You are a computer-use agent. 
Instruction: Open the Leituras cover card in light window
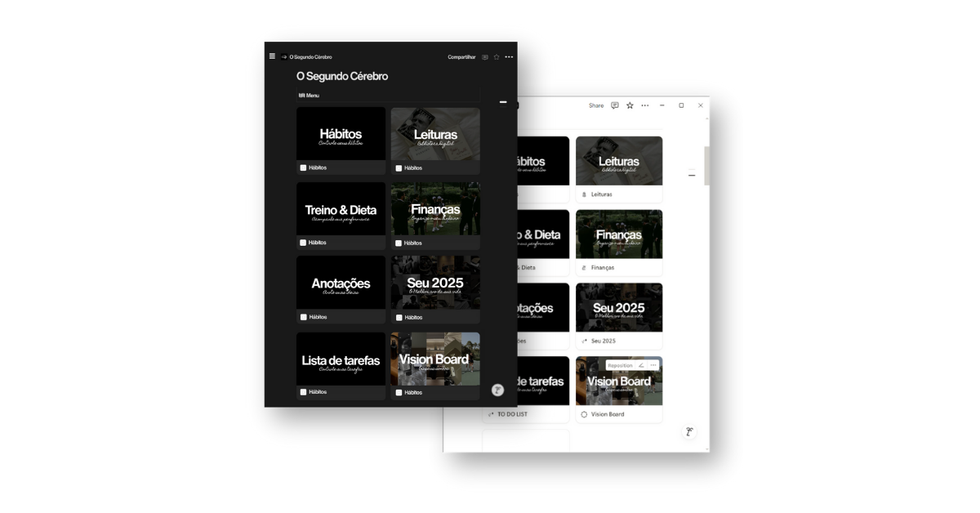619,161
